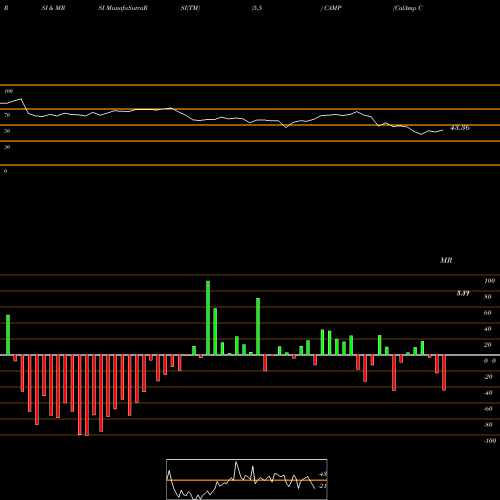Viewport: 500px width, 500px height.
Task: Select the '(CalAmp C' company name text
Action: click(x=408, y=8)
